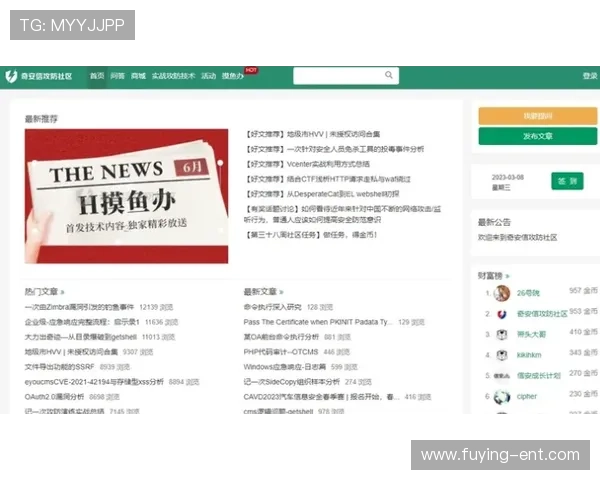
Task: Open latest article SideCopy组织样本分析
Action: 292,382
